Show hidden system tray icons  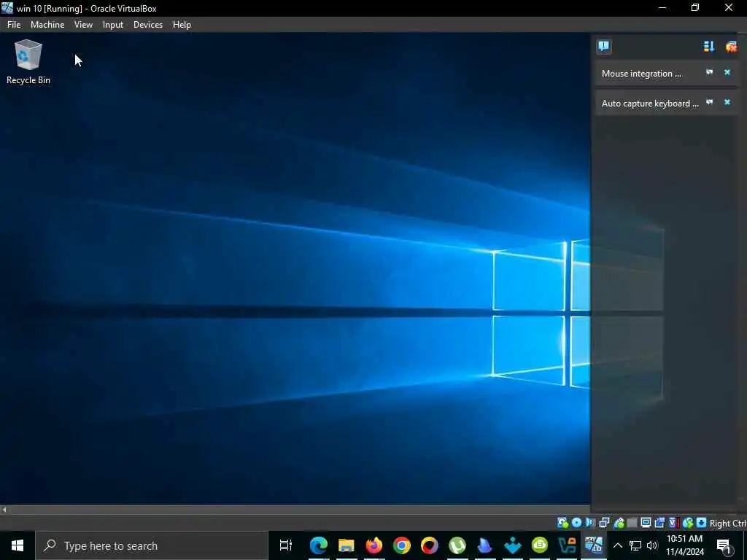617,545
